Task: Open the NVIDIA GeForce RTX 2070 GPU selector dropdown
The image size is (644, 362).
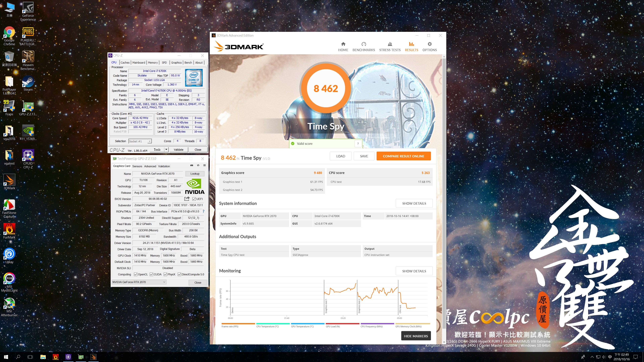Action: pos(139,282)
